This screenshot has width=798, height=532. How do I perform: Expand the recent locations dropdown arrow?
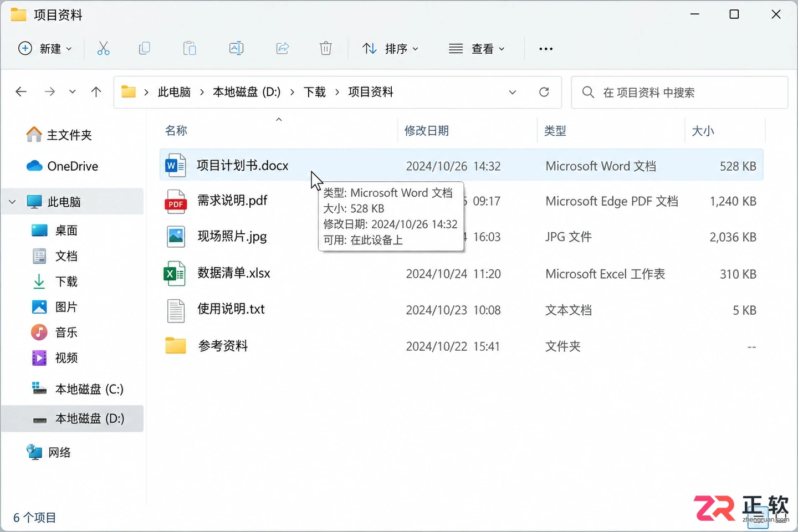[73, 92]
